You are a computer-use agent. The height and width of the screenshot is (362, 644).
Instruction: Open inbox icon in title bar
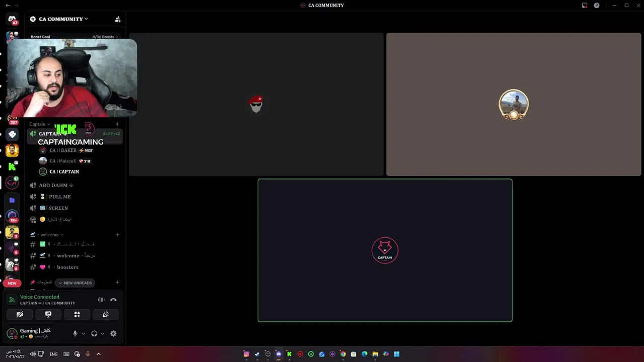[x=585, y=6]
